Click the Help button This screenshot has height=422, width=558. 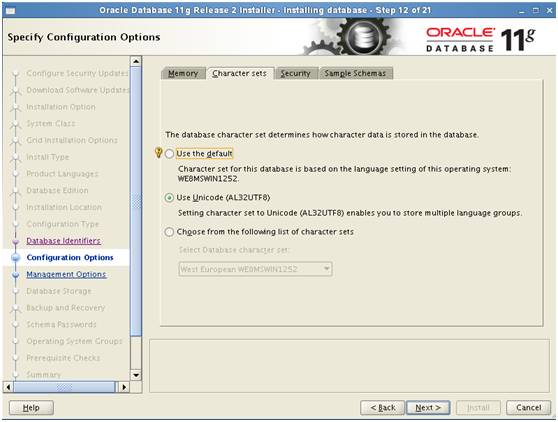tap(31, 408)
